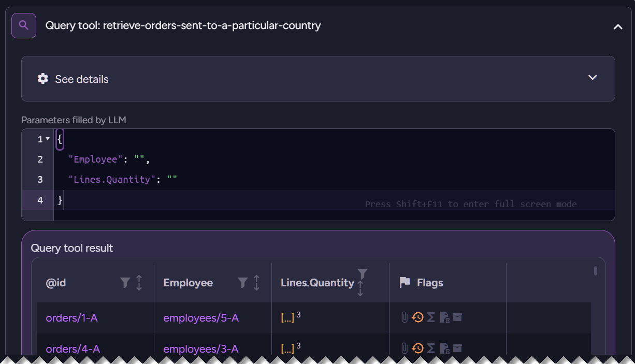Click archive box flag on orders/1-A row
Viewport: 635px width, 364px height.
(x=457, y=317)
